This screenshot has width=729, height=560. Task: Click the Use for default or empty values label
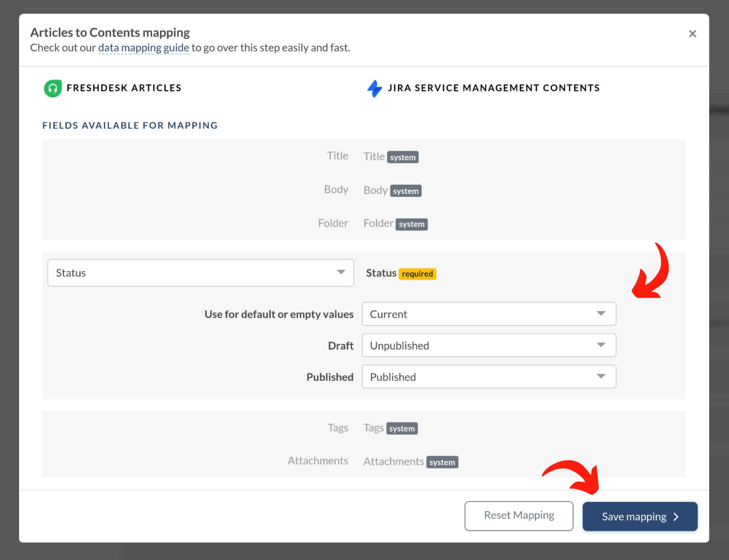279,314
